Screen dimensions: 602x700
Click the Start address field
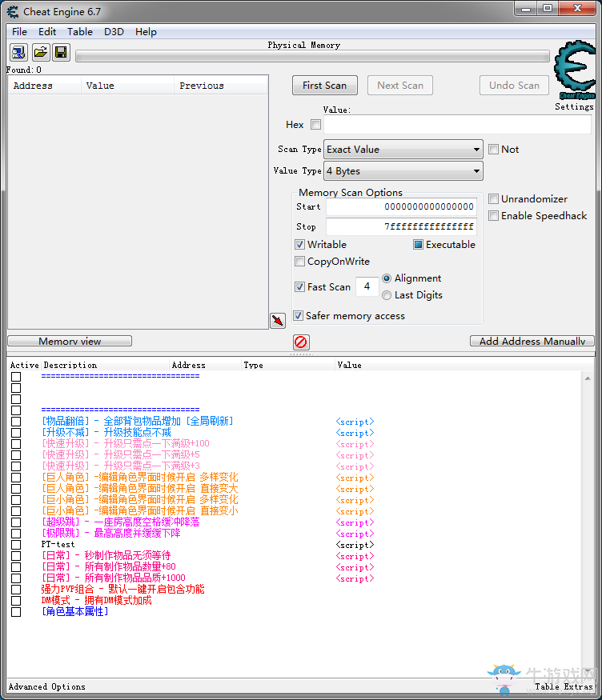[401, 206]
